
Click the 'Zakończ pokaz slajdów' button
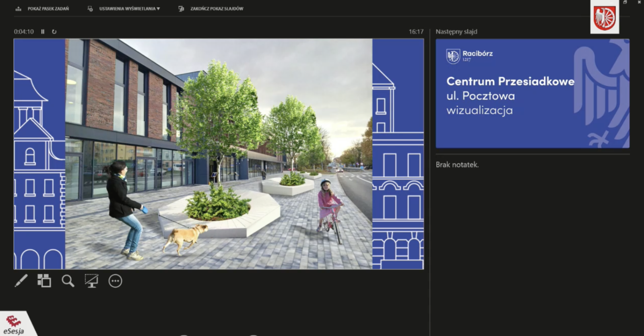(x=217, y=8)
